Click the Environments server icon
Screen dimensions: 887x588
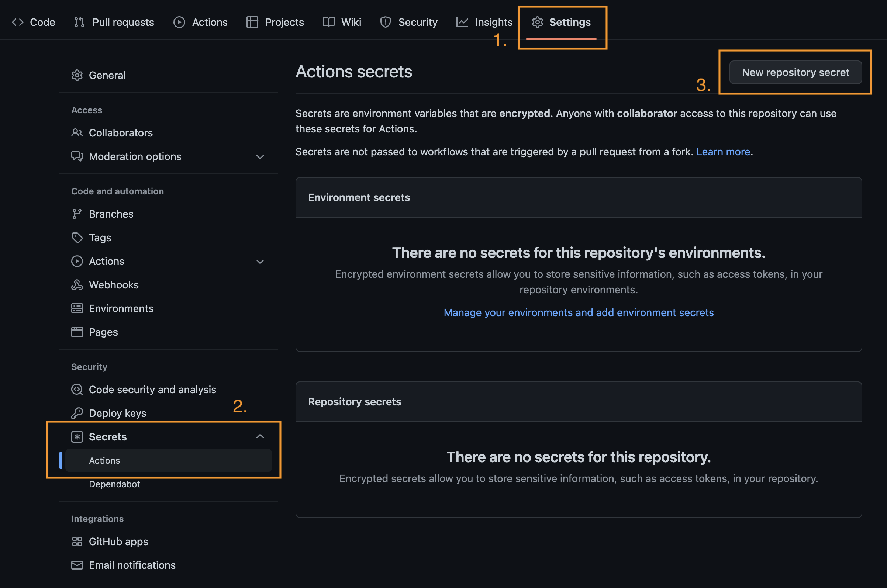[x=77, y=308]
